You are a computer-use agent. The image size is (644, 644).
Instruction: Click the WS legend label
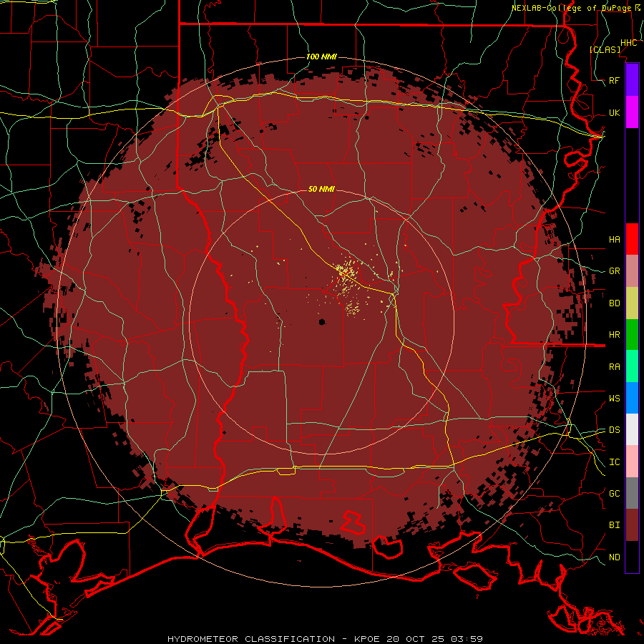[614, 399]
